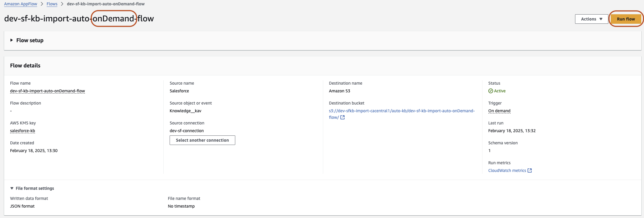Click the page title heading
Image resolution: width=644 pixels, height=218 pixels.
pos(79,18)
